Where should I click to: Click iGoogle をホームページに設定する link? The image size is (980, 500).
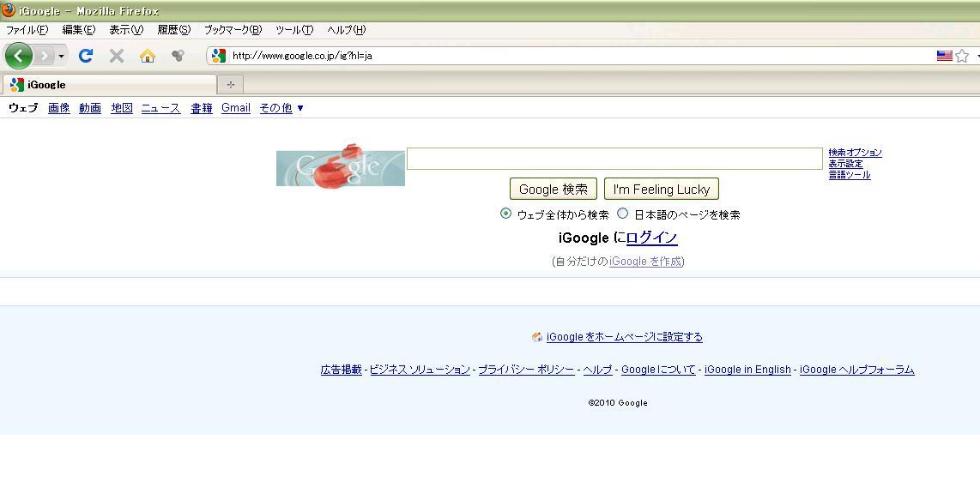pyautogui.click(x=625, y=337)
